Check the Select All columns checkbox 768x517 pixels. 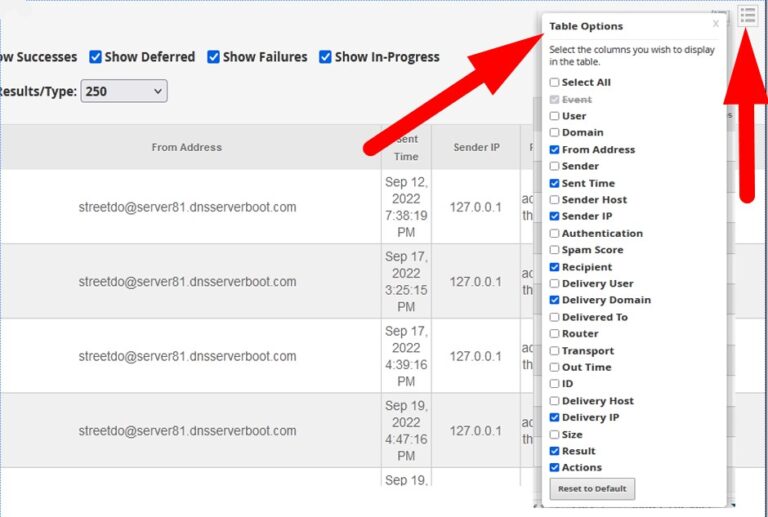point(555,83)
